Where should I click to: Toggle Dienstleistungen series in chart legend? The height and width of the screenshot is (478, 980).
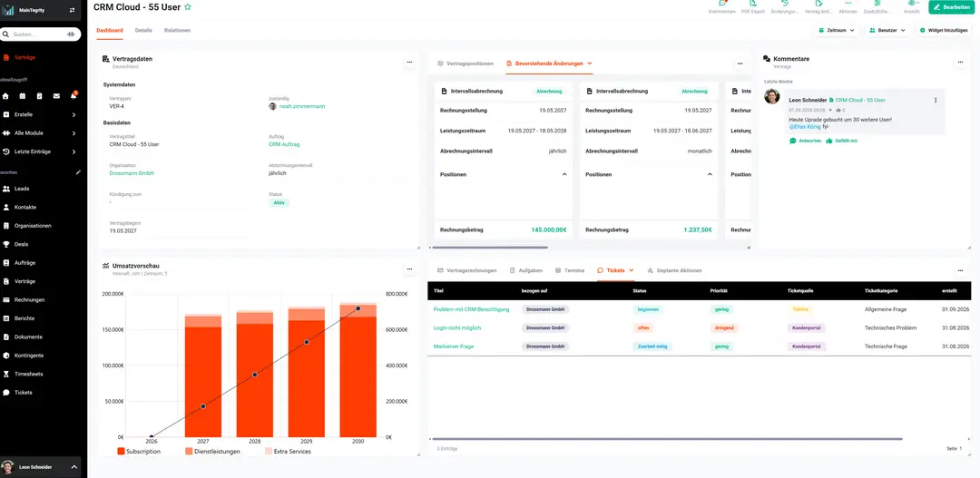tap(212, 451)
